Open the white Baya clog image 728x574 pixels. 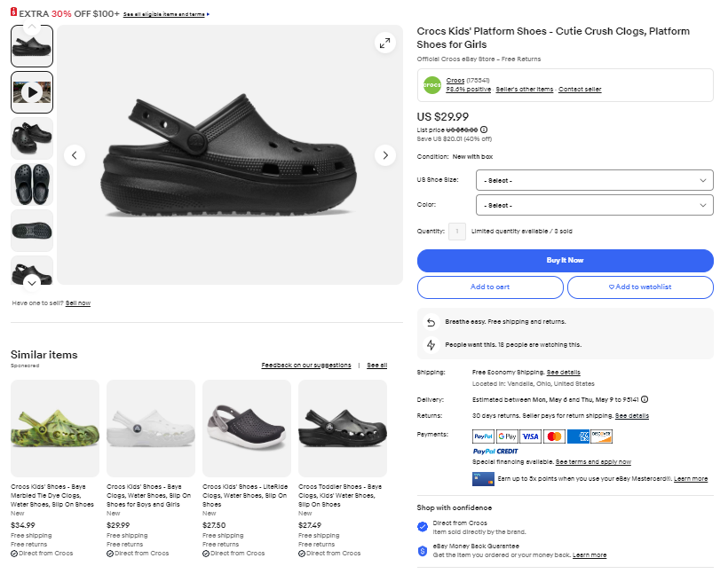(151, 429)
